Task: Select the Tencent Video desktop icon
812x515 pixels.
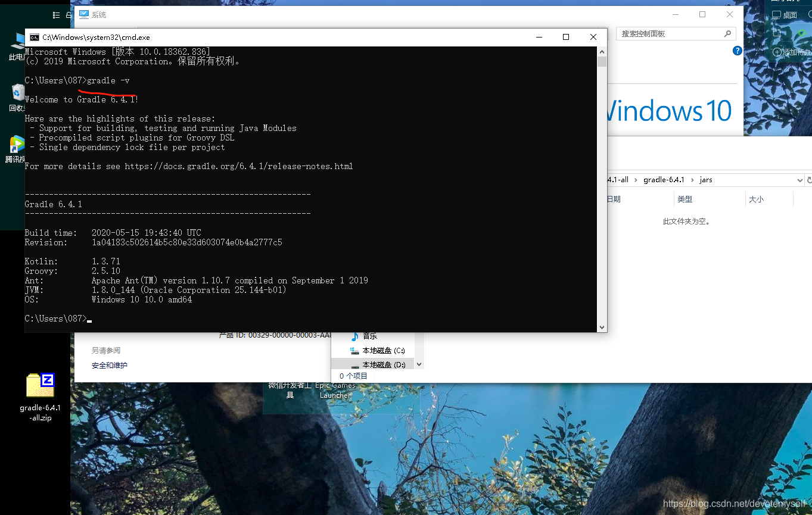Action: click(x=17, y=149)
